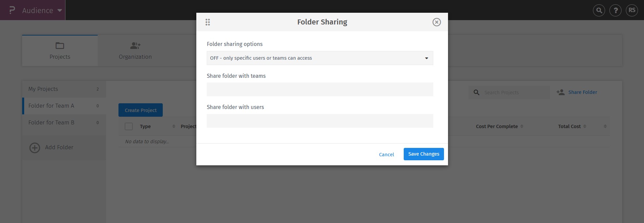This screenshot has height=223, width=644.
Task: Cancel the folder sharing changes
Action: pyautogui.click(x=386, y=155)
